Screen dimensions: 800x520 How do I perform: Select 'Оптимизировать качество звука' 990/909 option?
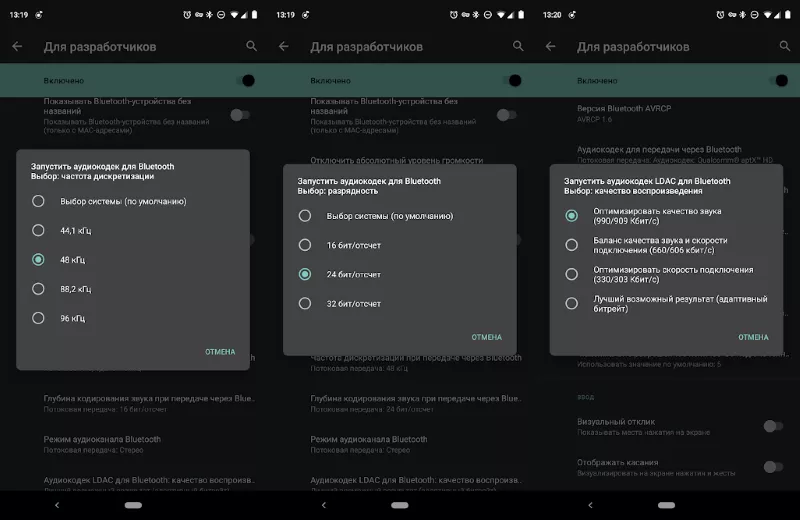(643, 216)
